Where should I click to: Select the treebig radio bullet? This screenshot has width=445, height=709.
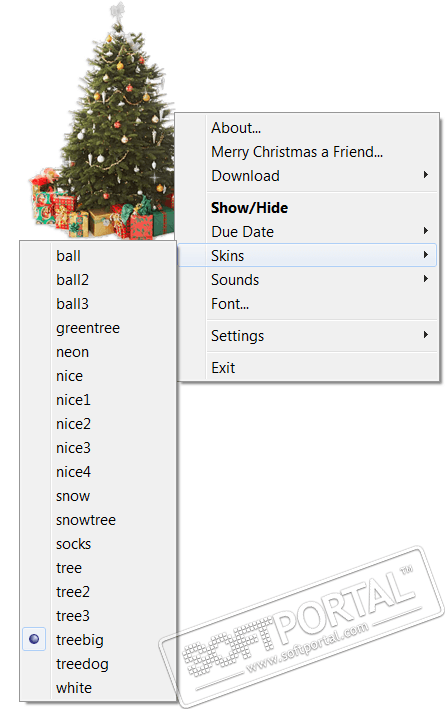pos(34,639)
